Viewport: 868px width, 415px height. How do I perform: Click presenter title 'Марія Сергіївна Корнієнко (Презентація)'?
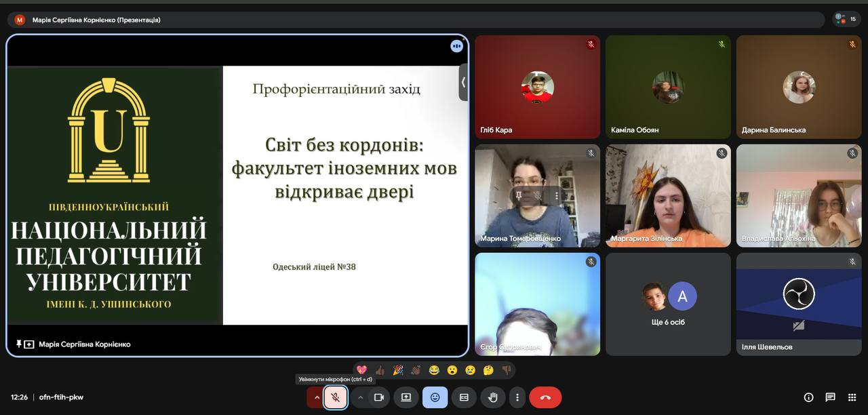[96, 20]
